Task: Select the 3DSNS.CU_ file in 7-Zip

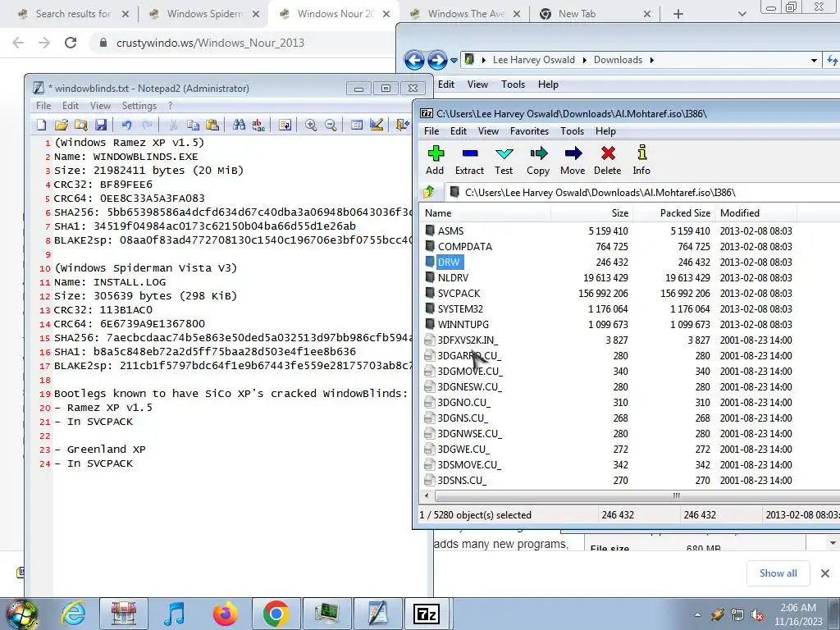Action: 462,481
